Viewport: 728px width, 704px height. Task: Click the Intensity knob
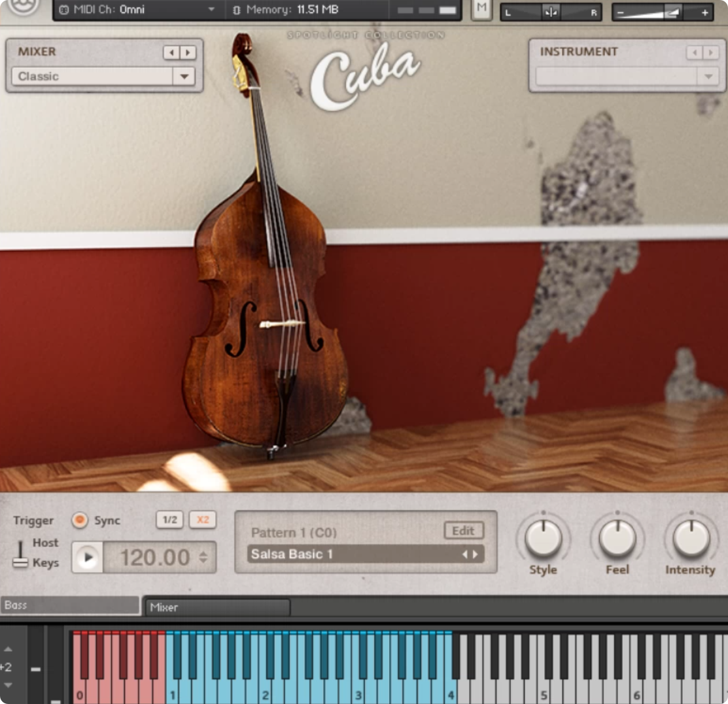691,539
